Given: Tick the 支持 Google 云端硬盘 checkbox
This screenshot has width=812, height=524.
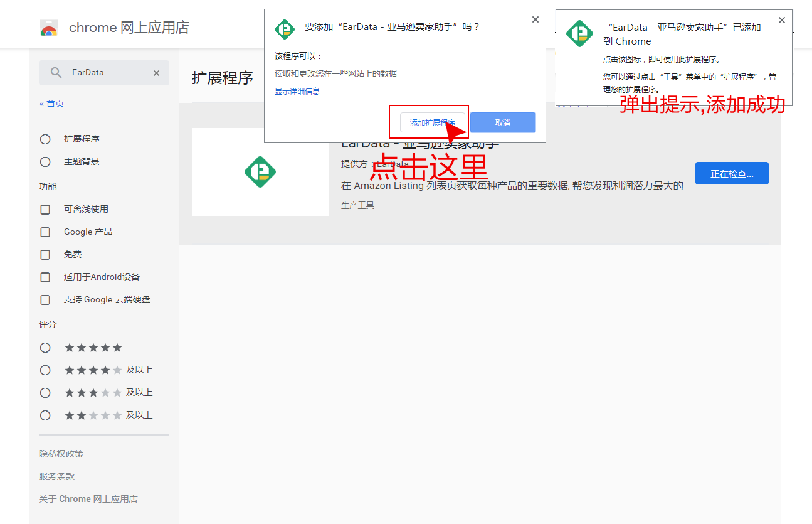Looking at the screenshot, I should [x=45, y=300].
